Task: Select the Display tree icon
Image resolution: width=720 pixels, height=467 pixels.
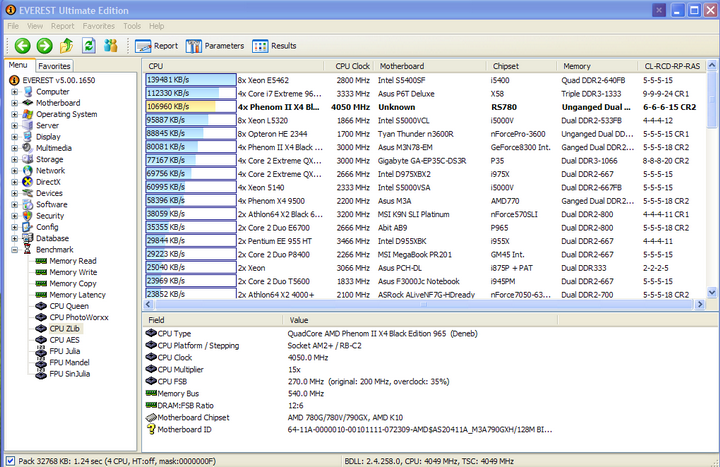Action: tap(28, 136)
